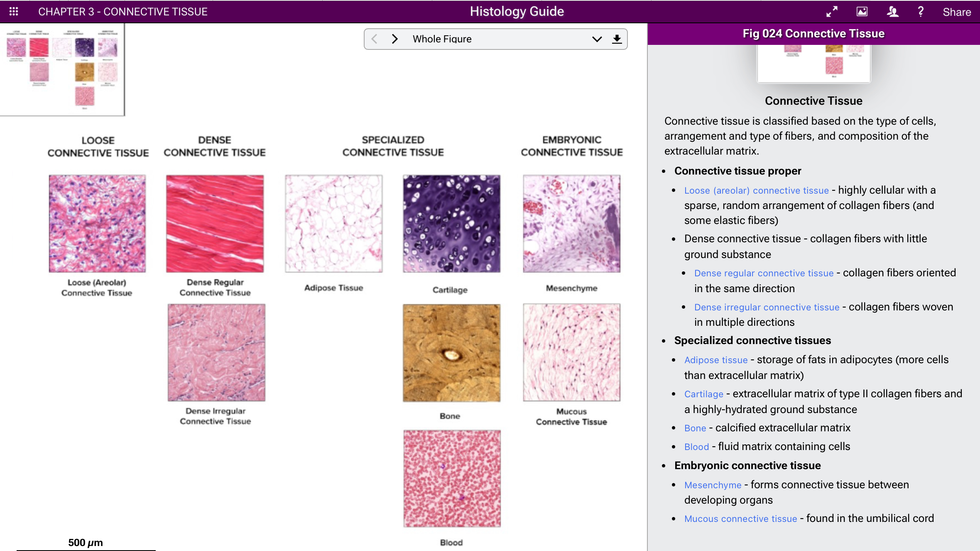This screenshot has height=551, width=980.
Task: Click the user account icon
Action: (892, 12)
